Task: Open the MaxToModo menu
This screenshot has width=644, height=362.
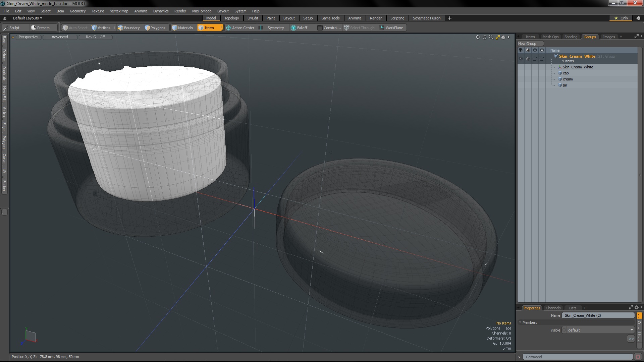Action: click(202, 11)
